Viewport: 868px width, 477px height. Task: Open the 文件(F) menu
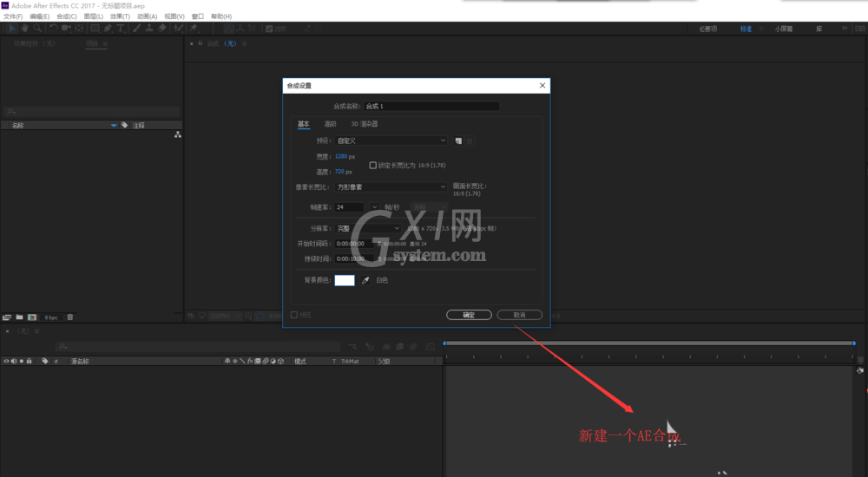[x=13, y=16]
